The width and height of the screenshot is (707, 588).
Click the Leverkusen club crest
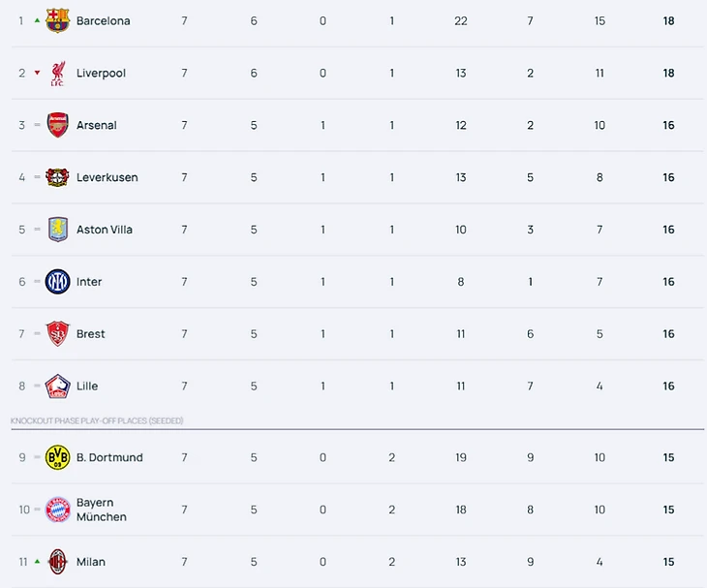pos(58,177)
